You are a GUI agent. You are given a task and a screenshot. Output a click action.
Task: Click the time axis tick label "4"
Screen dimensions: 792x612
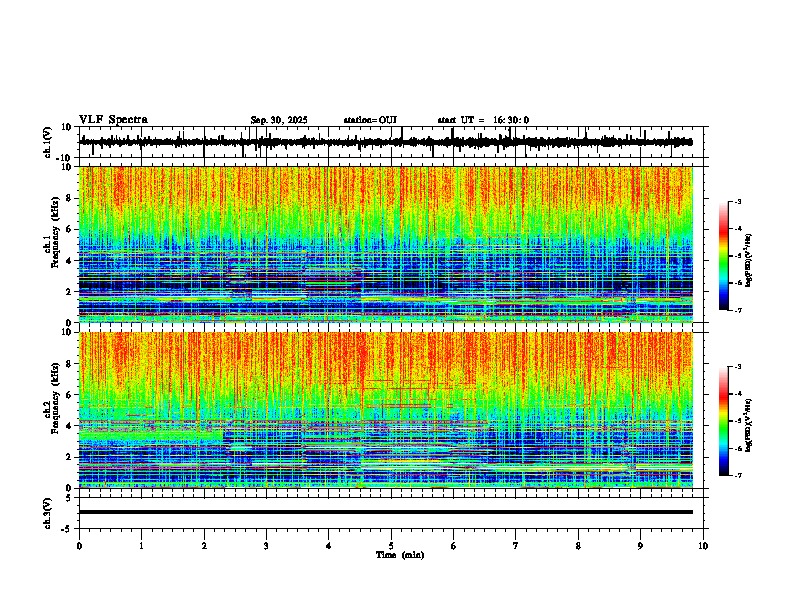pos(329,546)
